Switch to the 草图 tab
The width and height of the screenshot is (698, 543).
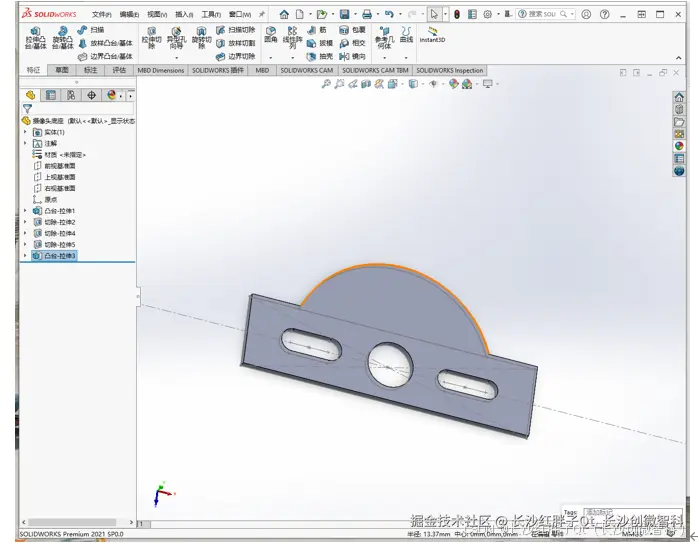62,71
